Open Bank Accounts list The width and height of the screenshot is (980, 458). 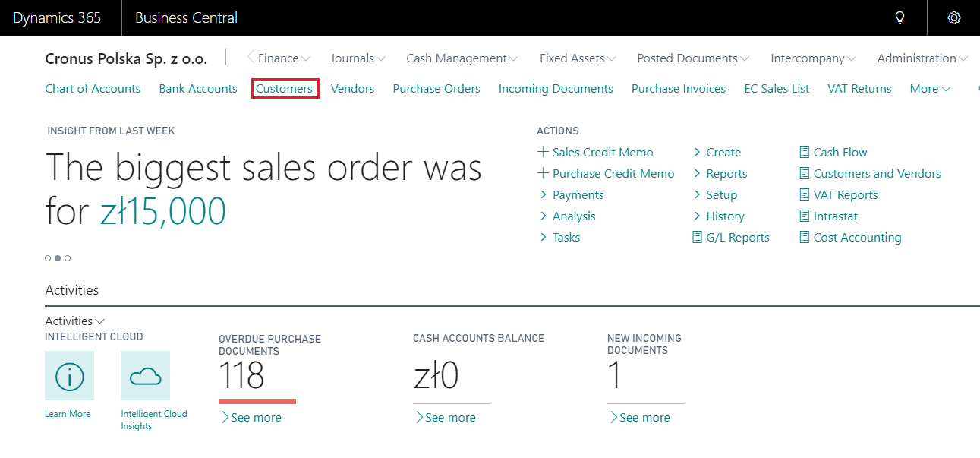198,88
